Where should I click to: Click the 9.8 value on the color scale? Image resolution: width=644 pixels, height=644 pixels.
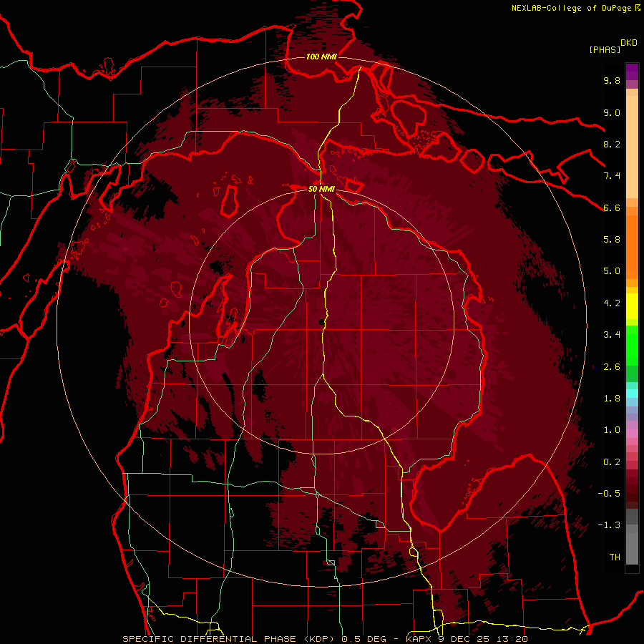[612, 80]
